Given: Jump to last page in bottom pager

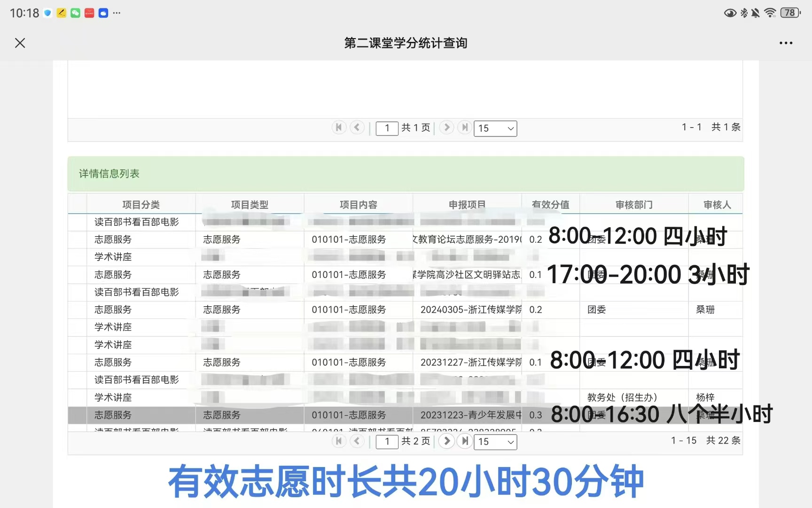Looking at the screenshot, I should 465,441.
